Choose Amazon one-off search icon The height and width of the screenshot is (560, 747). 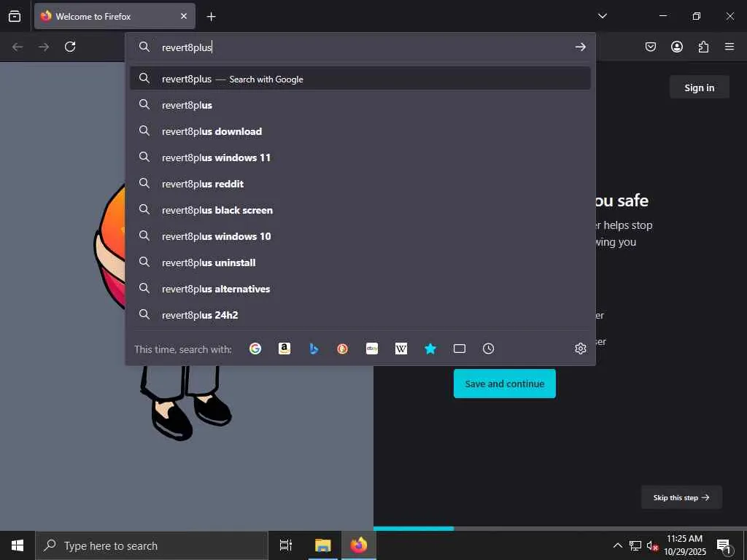pyautogui.click(x=285, y=349)
